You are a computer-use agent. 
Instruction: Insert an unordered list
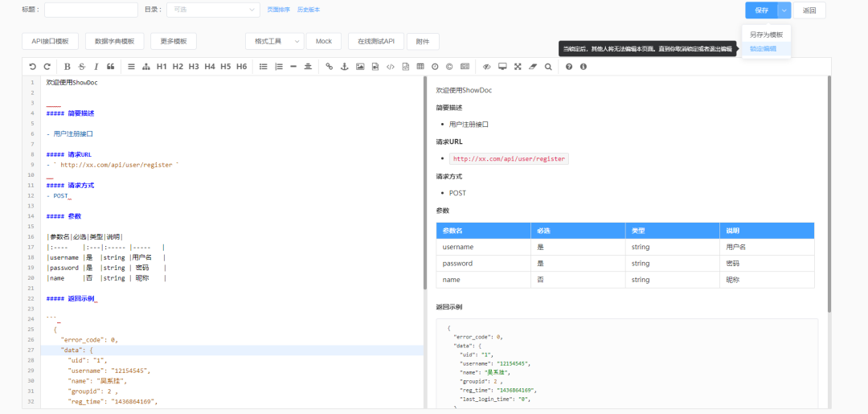point(264,67)
